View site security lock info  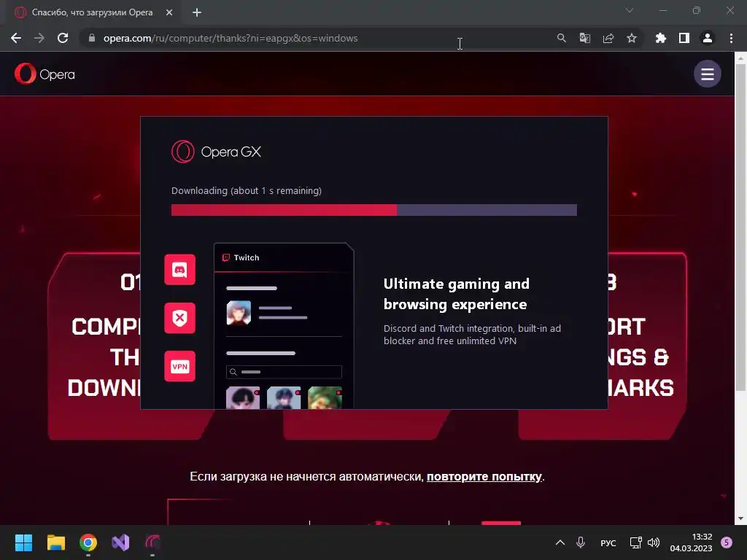(91, 38)
